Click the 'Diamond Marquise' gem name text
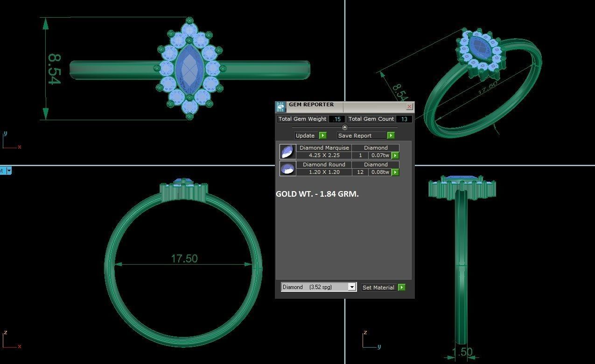 coord(324,148)
